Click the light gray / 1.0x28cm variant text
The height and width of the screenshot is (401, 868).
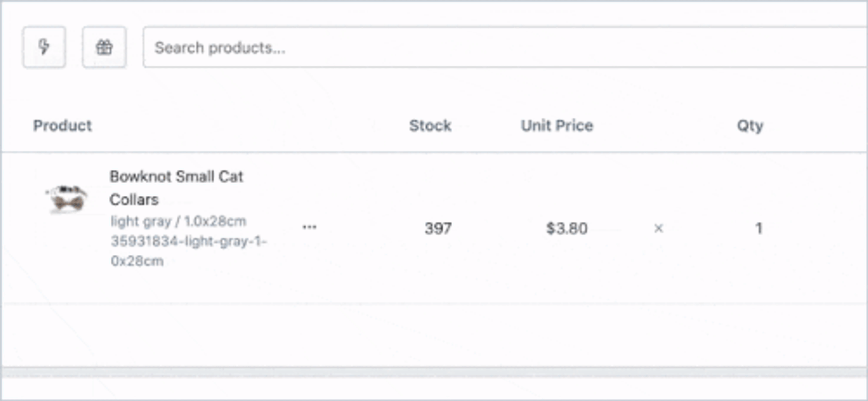tap(178, 221)
